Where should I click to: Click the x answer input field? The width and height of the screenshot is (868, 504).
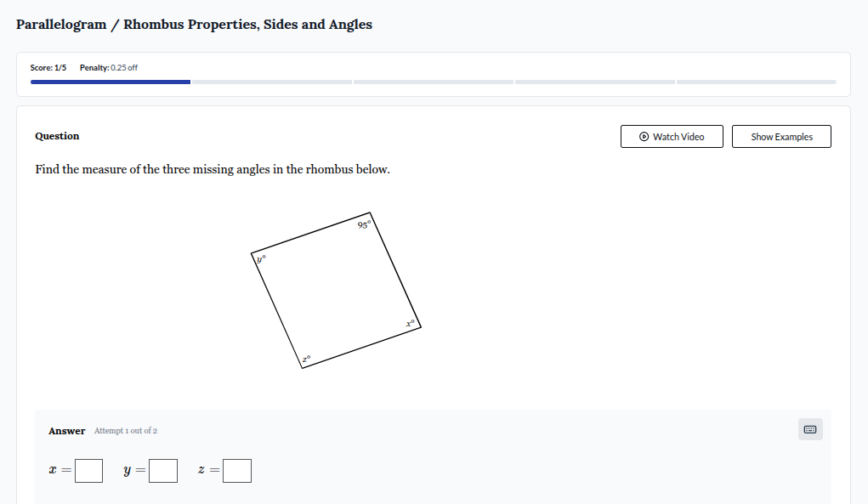pyautogui.click(x=88, y=470)
